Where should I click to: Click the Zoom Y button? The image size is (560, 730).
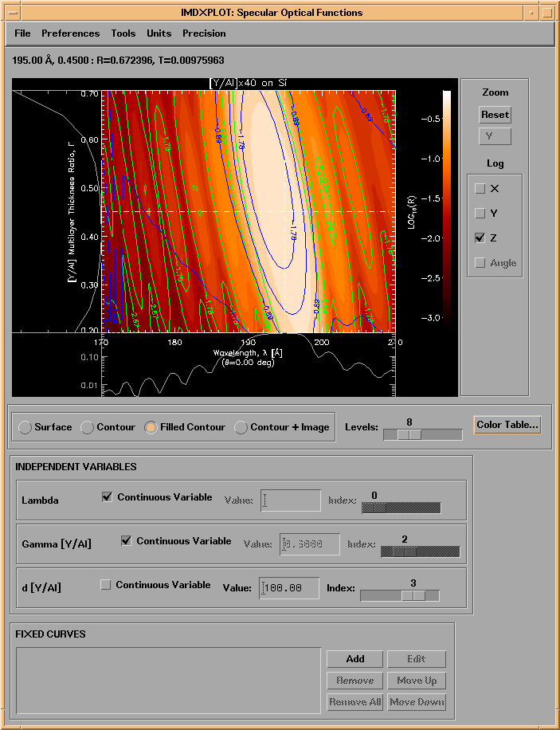(495, 136)
